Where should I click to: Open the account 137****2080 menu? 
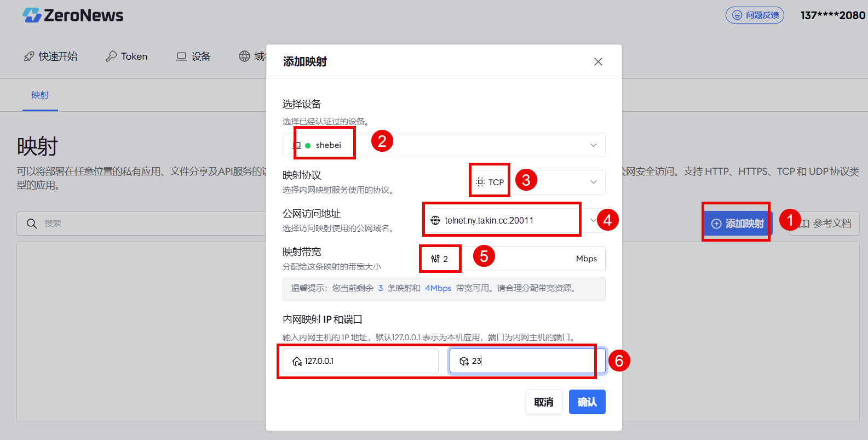(832, 15)
